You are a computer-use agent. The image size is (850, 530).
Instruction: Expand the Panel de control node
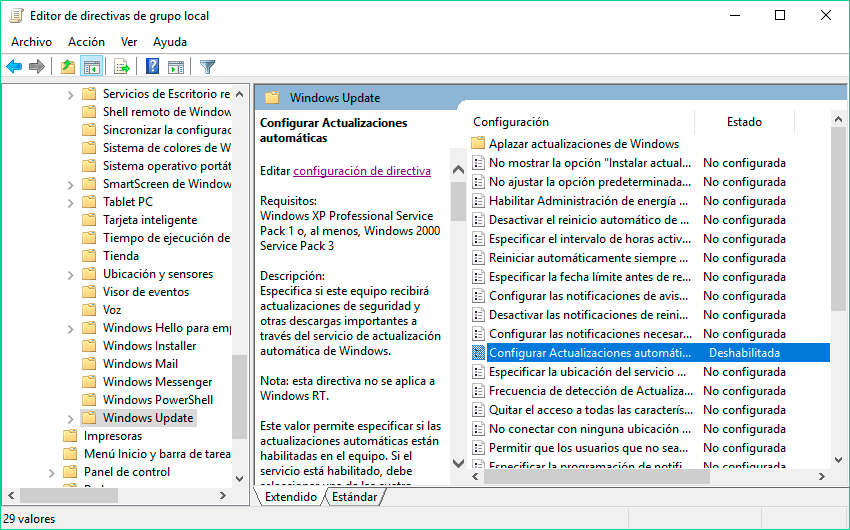click(x=51, y=473)
